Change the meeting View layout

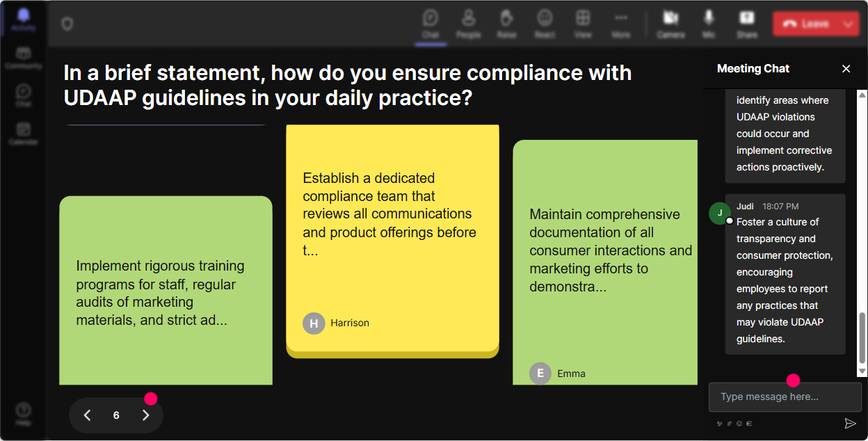pyautogui.click(x=583, y=24)
